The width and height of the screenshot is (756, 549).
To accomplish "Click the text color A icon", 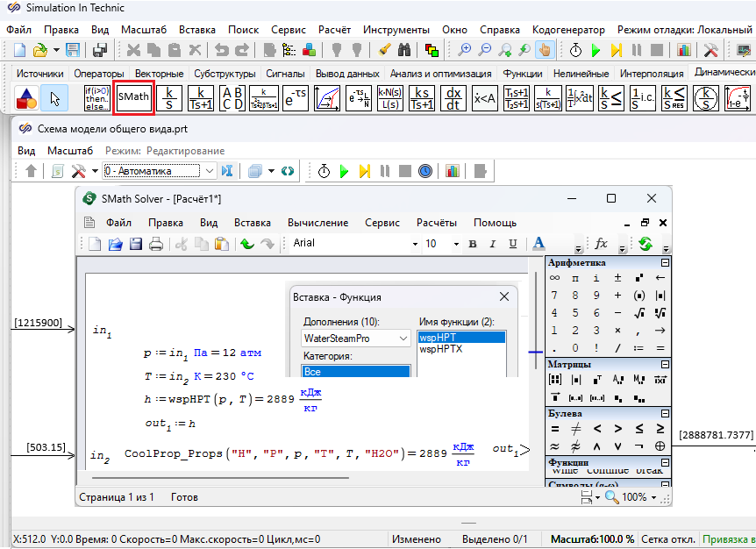I will coord(538,244).
